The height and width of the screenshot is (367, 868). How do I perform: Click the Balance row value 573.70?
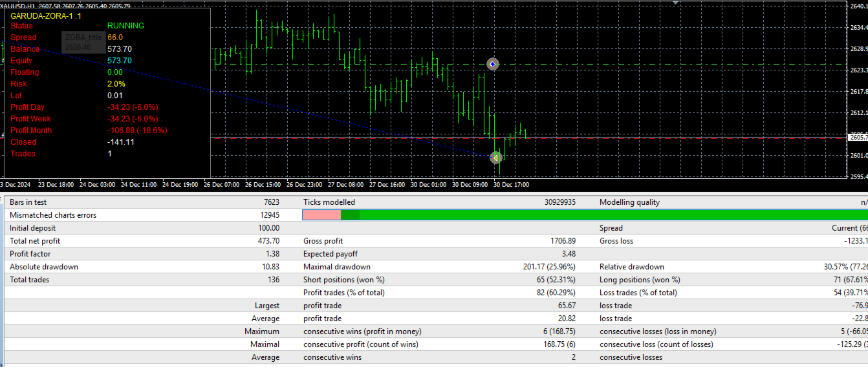pyautogui.click(x=120, y=49)
